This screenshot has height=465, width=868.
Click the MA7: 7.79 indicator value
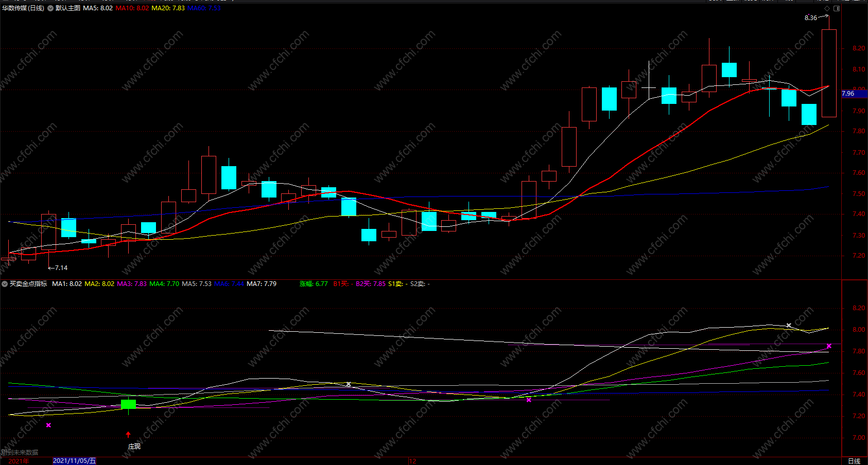point(262,284)
